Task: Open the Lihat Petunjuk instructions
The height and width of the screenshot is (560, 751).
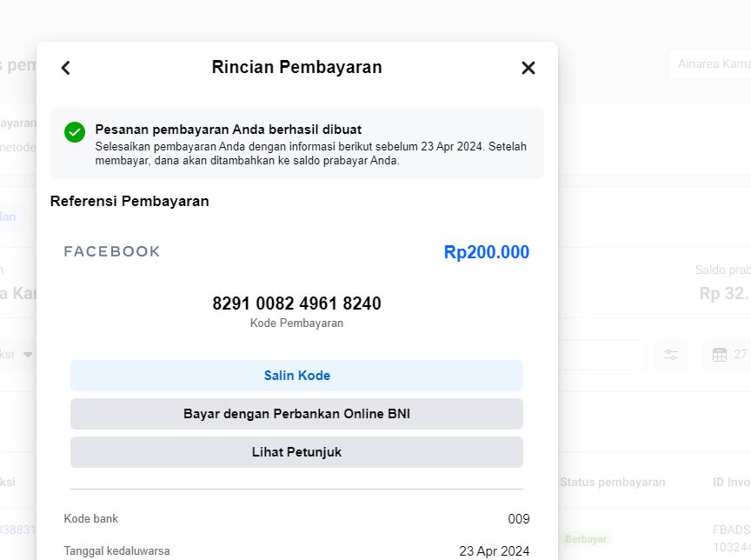Action: coord(296,452)
